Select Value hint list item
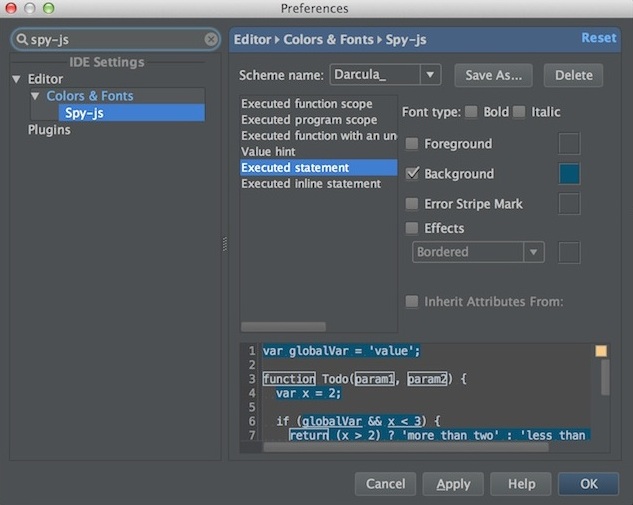Screen dimensions: 633x505 268,152
